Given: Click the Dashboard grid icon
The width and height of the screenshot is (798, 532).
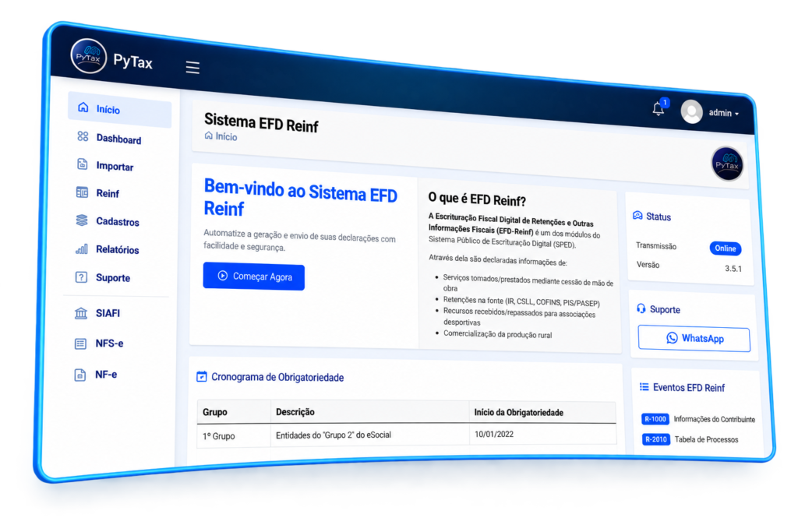Looking at the screenshot, I should (83, 136).
